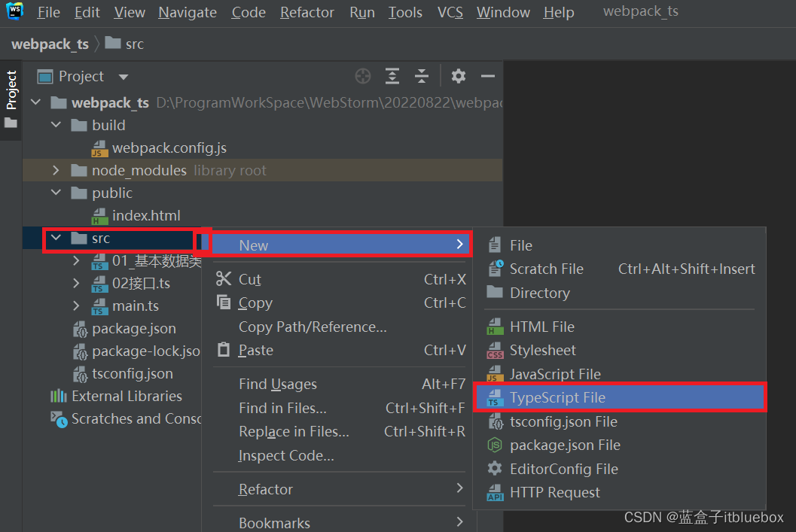Choose Find Usages menu item
Screen dimensions: 796x532
(340, 385)
